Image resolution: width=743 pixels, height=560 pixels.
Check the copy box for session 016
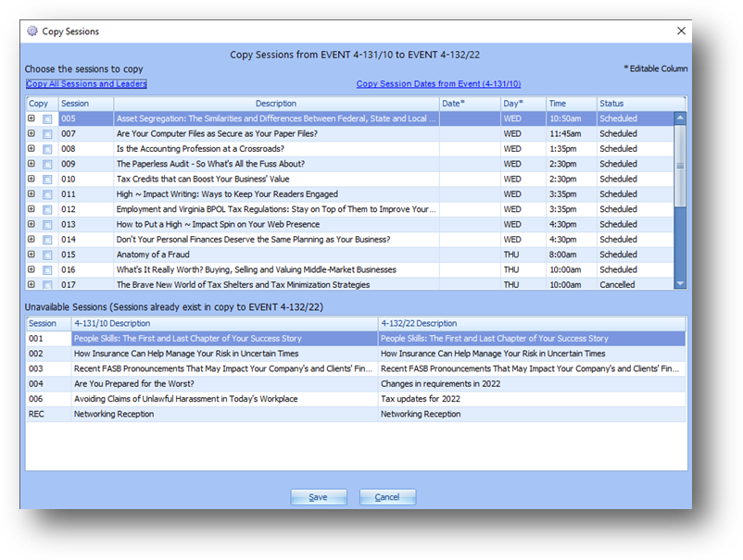pos(47,270)
